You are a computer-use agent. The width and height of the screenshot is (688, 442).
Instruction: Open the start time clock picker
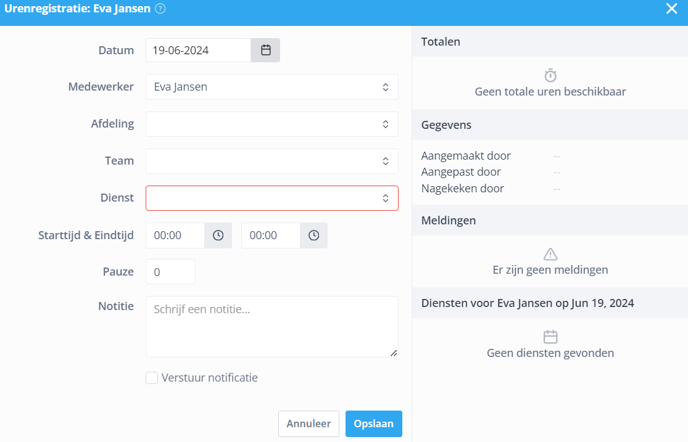(218, 235)
